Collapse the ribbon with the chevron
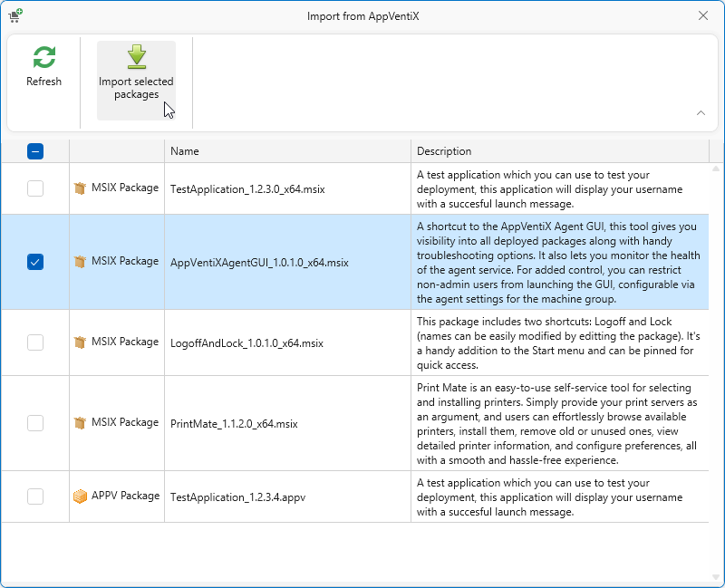The width and height of the screenshot is (725, 588). point(701,112)
